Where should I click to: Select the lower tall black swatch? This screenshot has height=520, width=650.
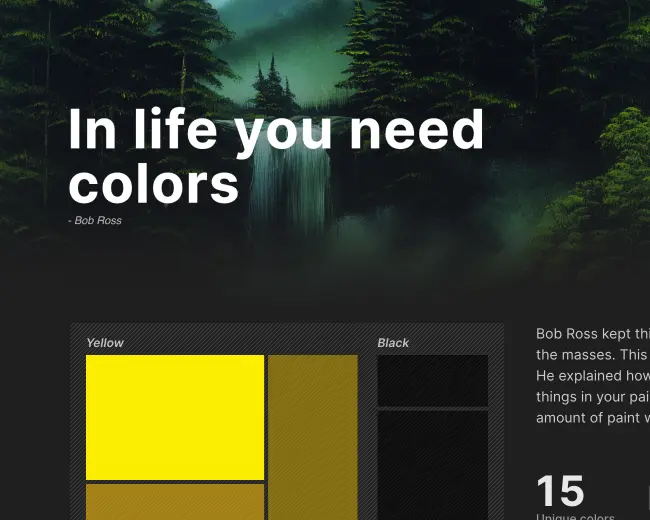point(432,465)
